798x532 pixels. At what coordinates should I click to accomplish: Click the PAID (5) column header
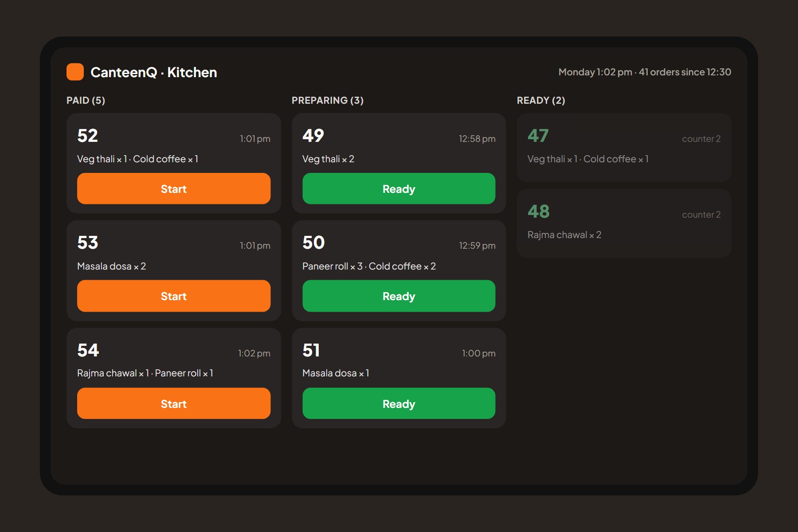click(x=86, y=100)
